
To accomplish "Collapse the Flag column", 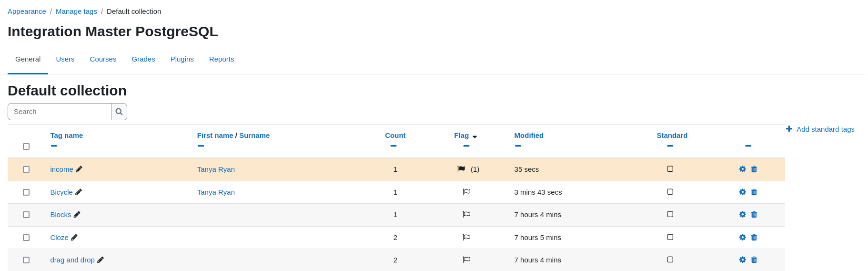I will tap(466, 146).
